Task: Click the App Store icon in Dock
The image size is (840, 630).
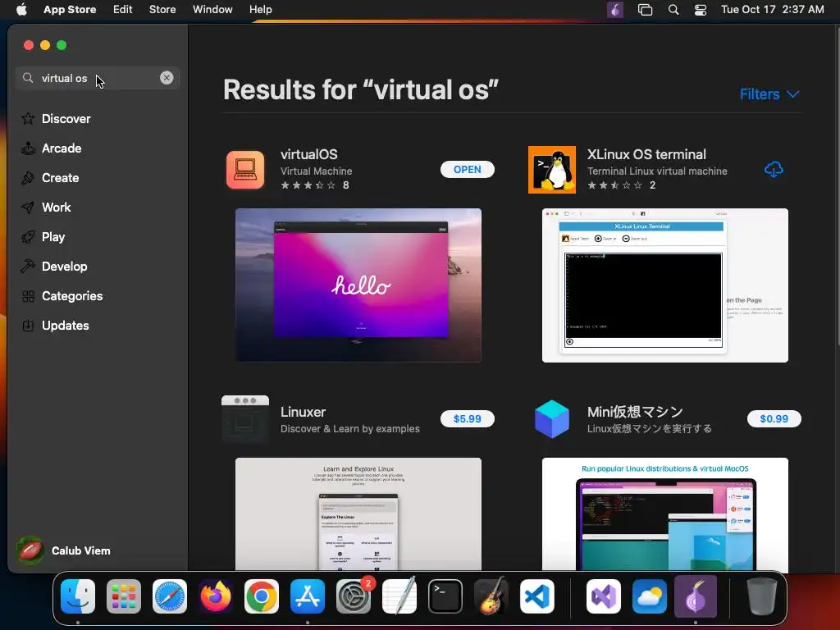Action: [308, 596]
